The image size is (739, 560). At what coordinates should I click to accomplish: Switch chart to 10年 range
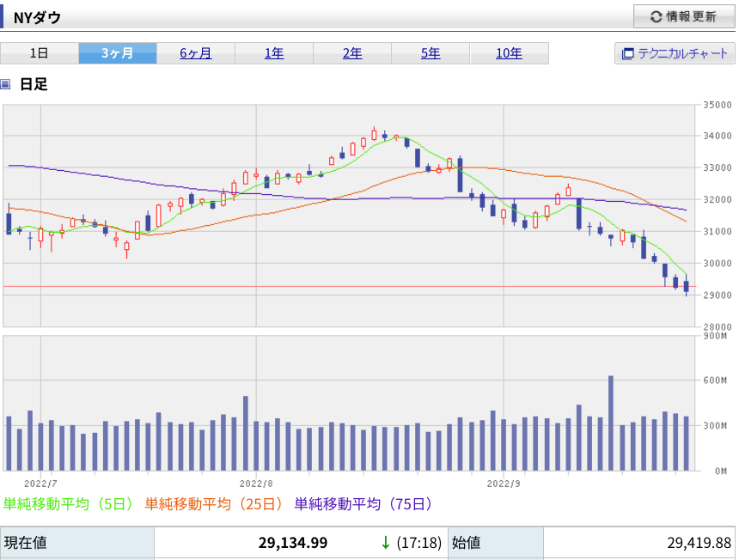(509, 53)
